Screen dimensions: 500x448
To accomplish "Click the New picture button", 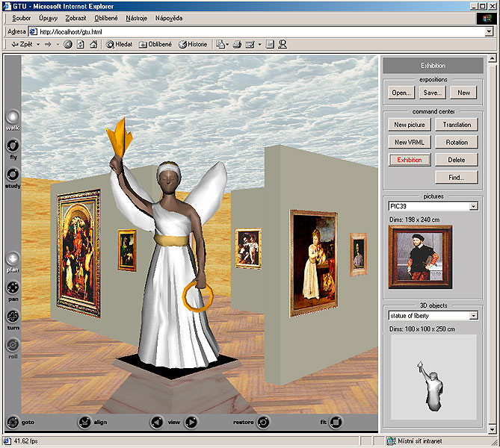I will 410,125.
